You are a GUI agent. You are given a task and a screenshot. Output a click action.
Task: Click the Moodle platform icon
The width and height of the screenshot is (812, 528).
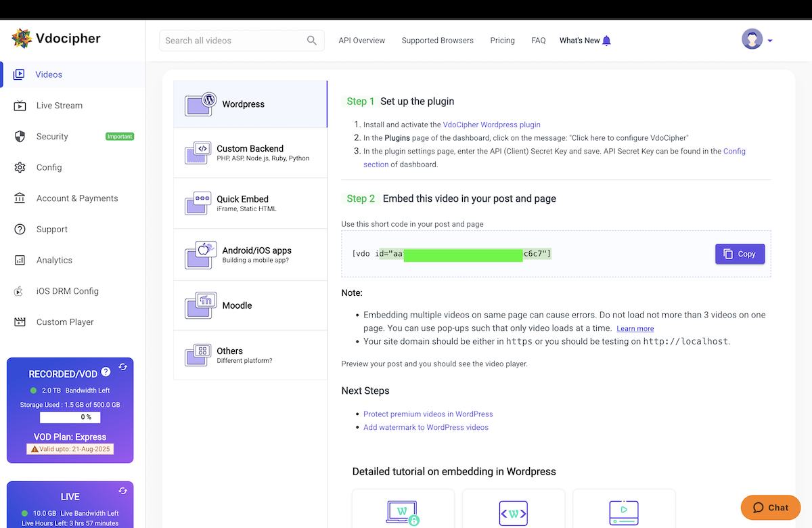tap(200, 305)
